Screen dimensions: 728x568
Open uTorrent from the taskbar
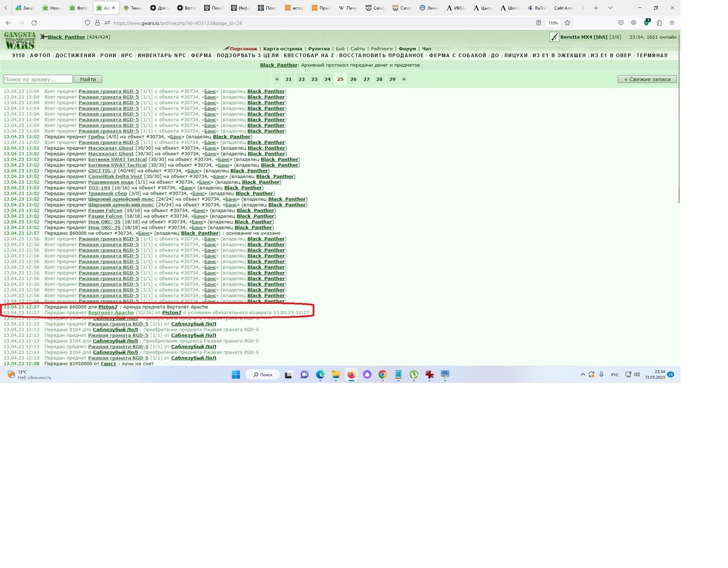pos(414,374)
